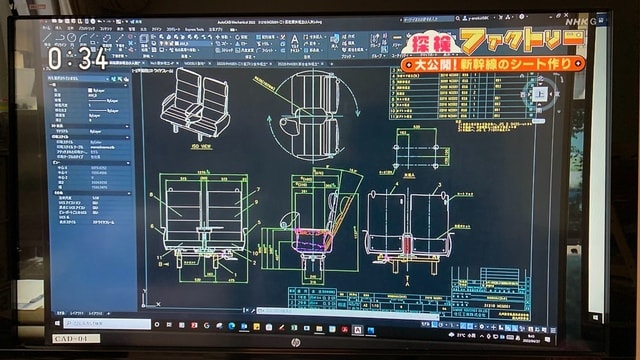Open the WCS dropdown below the ViewCube

click(538, 121)
